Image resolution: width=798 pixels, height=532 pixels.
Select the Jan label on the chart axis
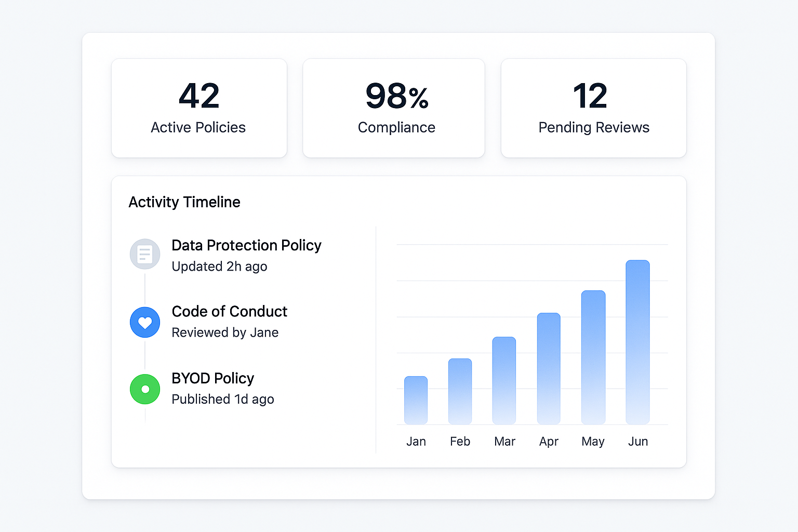[416, 441]
